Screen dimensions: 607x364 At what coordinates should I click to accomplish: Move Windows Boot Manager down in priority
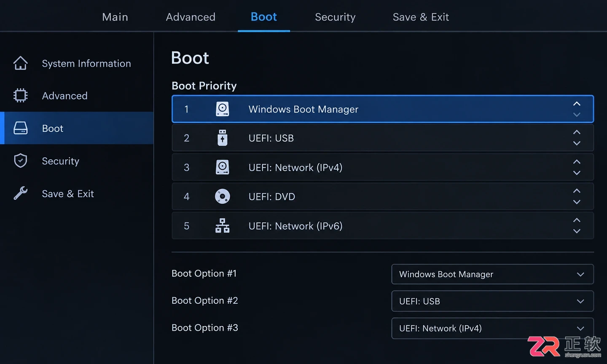pyautogui.click(x=577, y=115)
